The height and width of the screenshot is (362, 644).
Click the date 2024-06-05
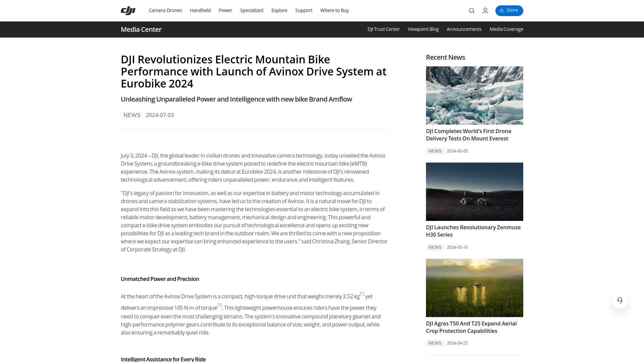coord(457,151)
